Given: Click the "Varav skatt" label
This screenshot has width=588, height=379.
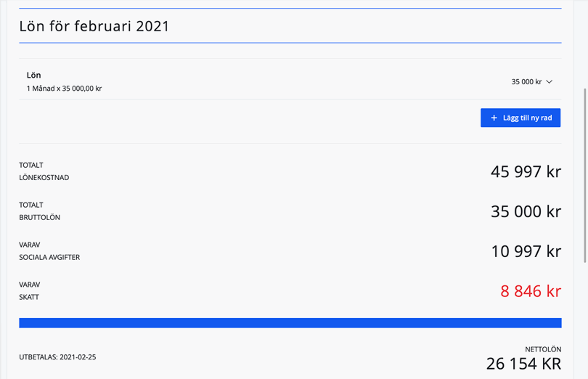Looking at the screenshot, I should click(30, 291).
